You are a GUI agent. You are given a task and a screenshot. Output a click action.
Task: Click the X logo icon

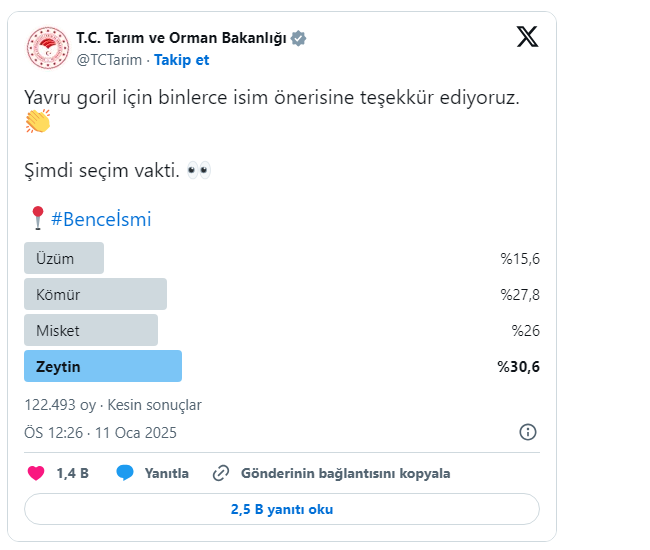527,37
